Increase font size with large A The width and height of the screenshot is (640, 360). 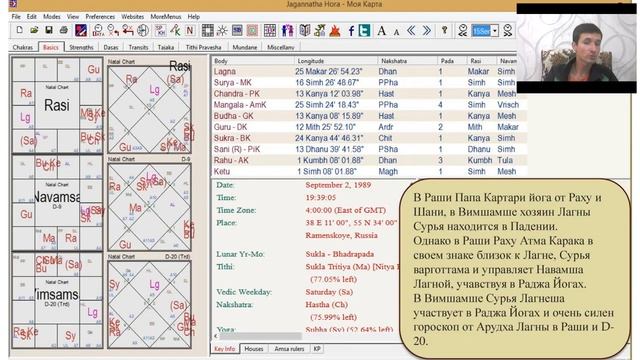point(381,31)
